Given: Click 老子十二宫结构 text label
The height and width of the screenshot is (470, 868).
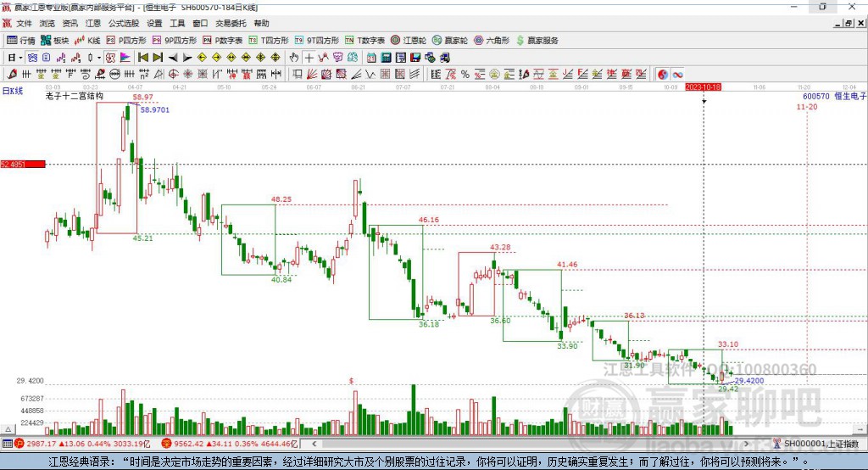Looking at the screenshot, I should coord(75,96).
